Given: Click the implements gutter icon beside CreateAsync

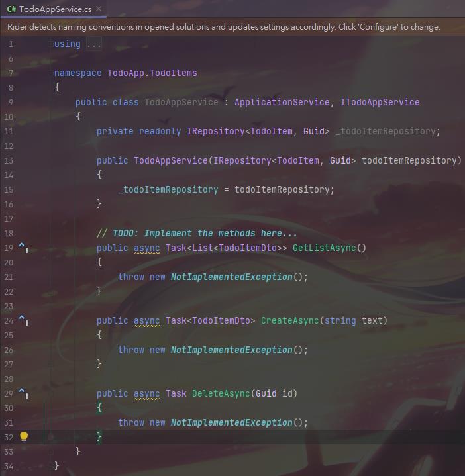Looking at the screenshot, I should pyautogui.click(x=23, y=320).
